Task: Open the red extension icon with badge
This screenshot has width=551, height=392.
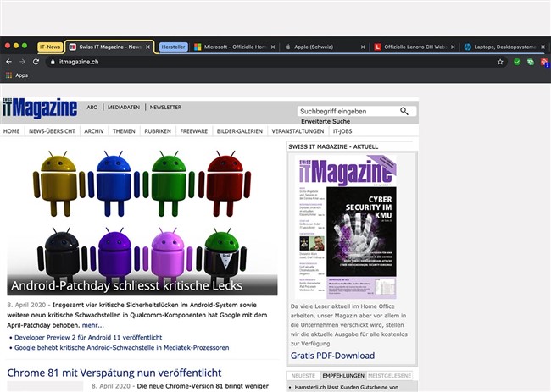Action: click(x=544, y=63)
